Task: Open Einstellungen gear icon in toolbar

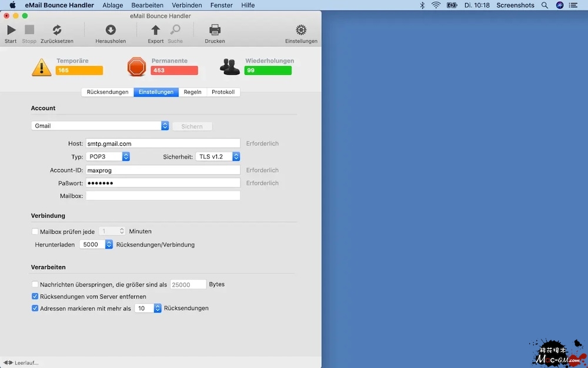Action: tap(301, 30)
